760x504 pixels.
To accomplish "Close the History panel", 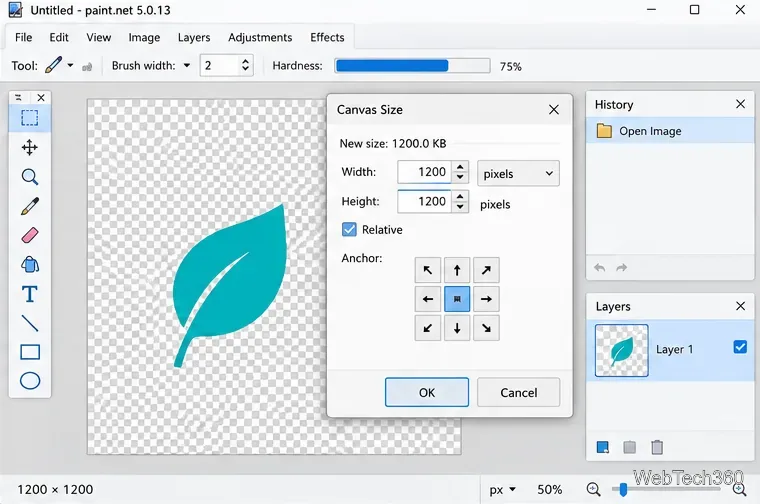I will [740, 104].
